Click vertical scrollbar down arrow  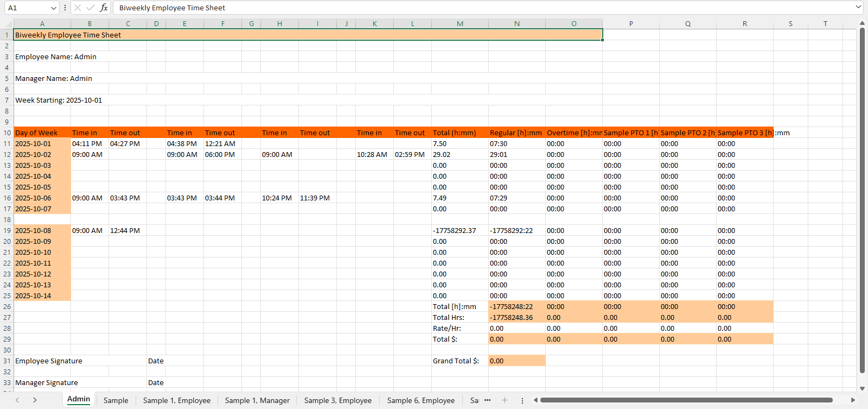tap(862, 388)
